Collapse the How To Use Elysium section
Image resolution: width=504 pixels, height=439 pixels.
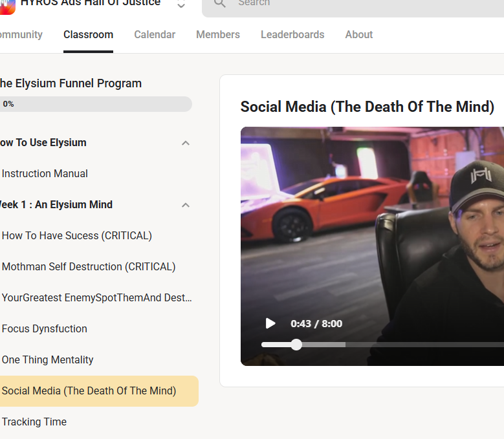(186, 143)
